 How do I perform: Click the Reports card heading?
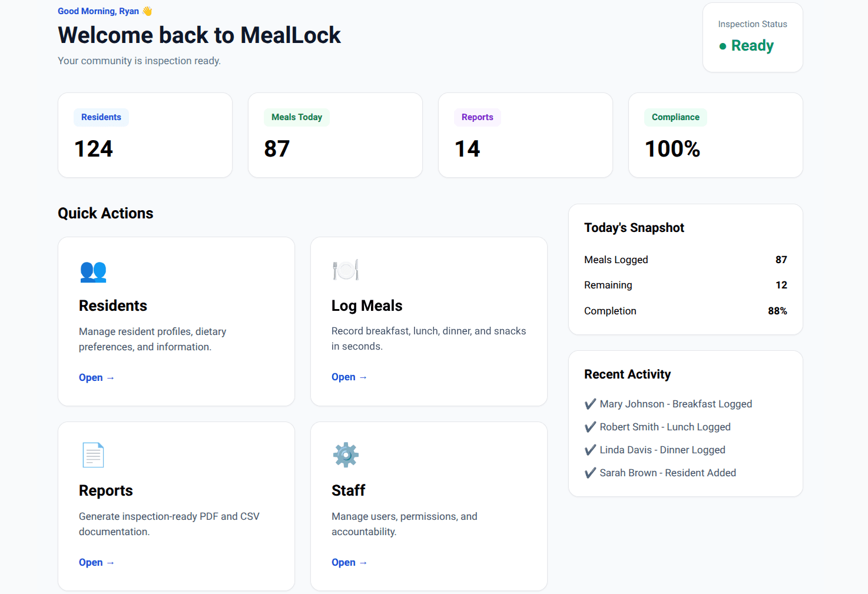106,490
